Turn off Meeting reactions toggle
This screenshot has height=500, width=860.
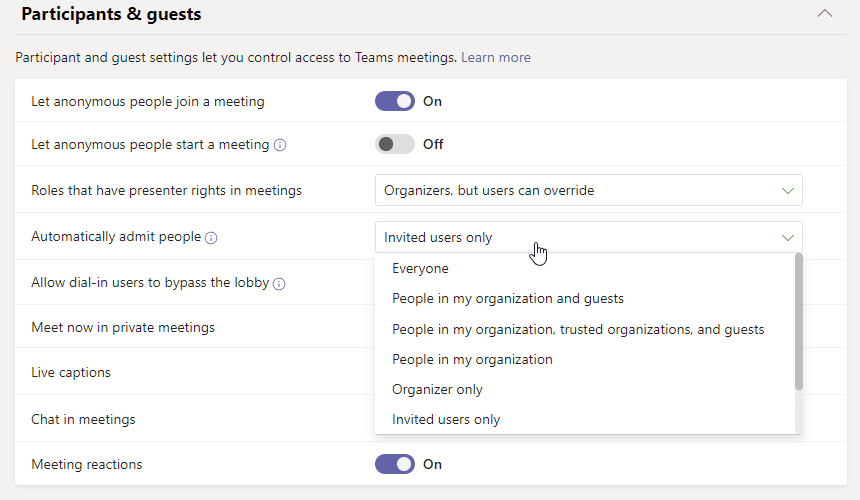(x=394, y=464)
